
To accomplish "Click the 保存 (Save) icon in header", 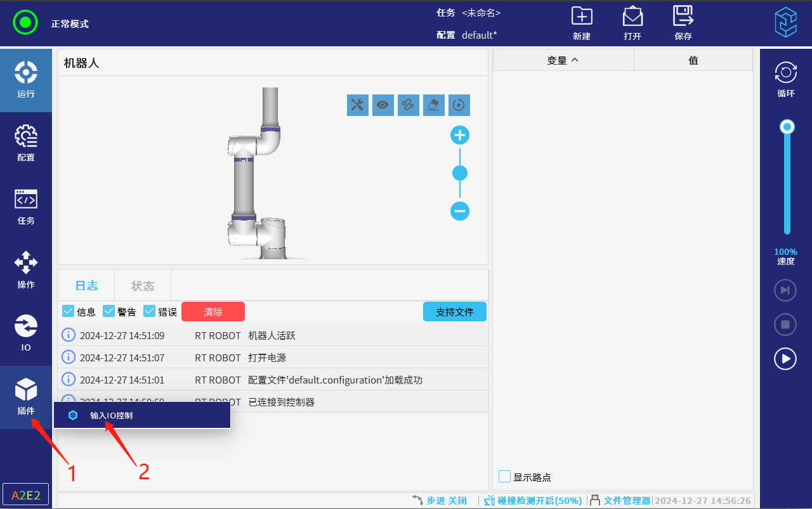I will (683, 23).
